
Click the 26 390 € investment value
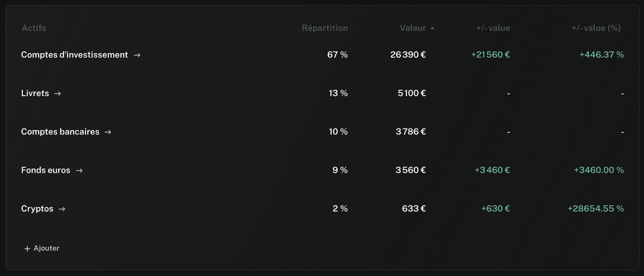(408, 55)
